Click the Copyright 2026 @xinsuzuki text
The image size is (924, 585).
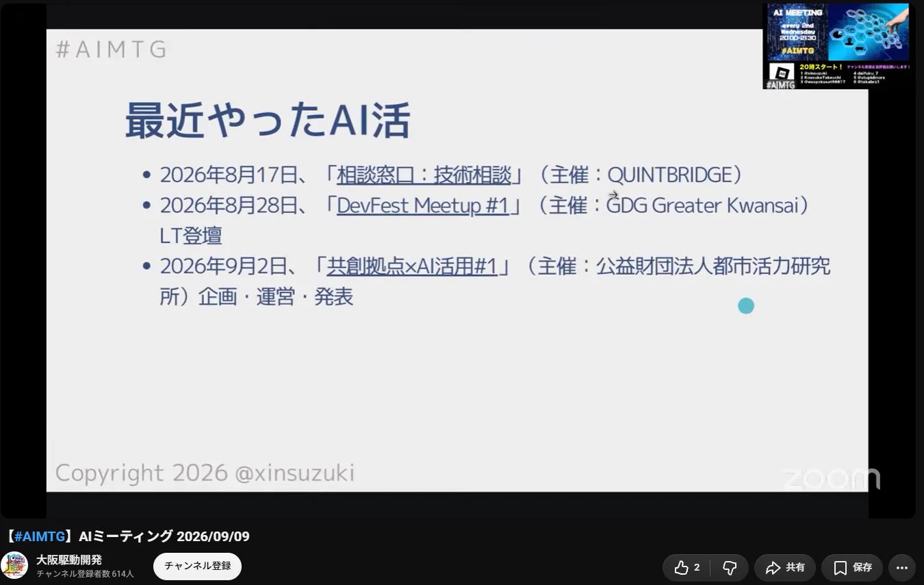pyautogui.click(x=205, y=473)
